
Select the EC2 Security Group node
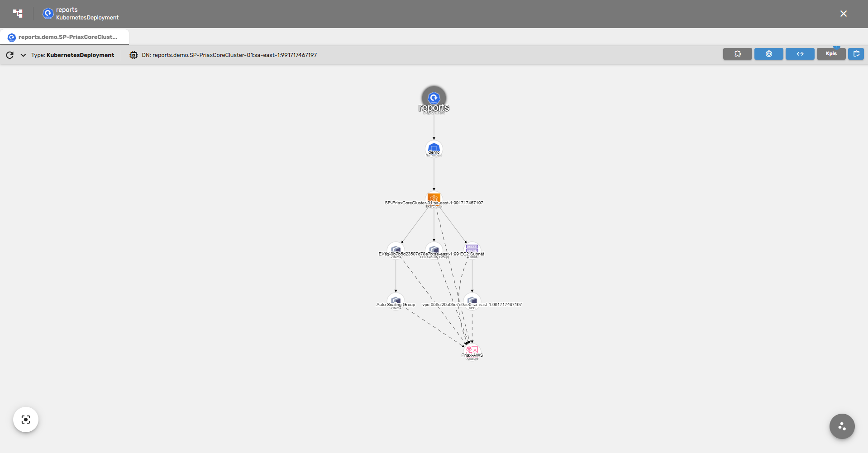tap(434, 249)
